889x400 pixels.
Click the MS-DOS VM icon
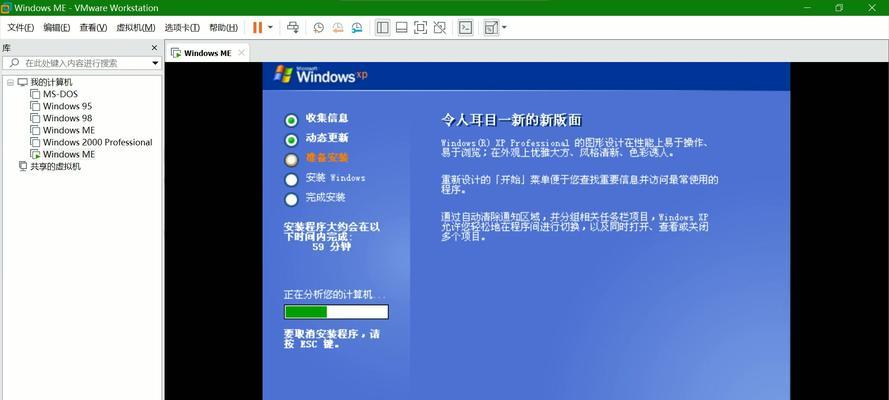[35, 94]
